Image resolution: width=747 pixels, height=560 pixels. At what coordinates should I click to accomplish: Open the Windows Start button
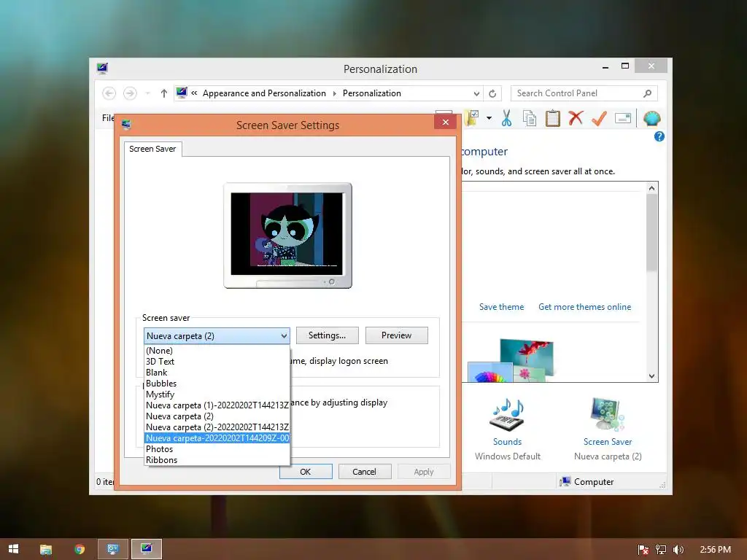click(13, 549)
